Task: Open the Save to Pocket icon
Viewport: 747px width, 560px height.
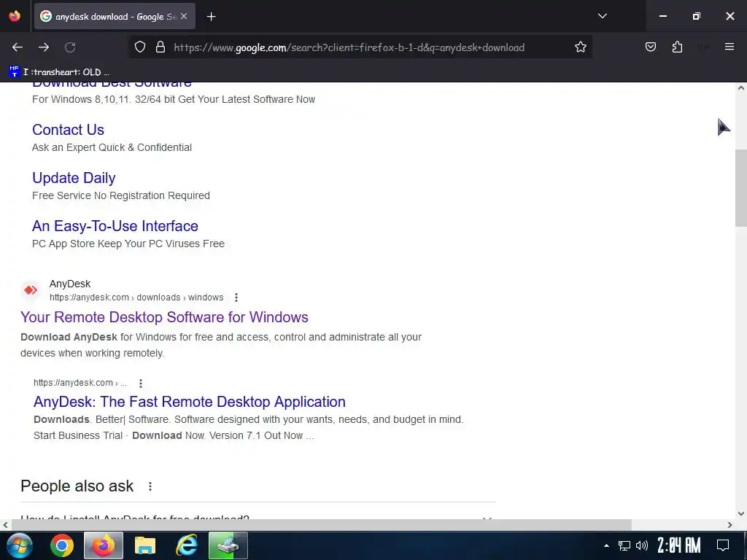Action: point(650,47)
